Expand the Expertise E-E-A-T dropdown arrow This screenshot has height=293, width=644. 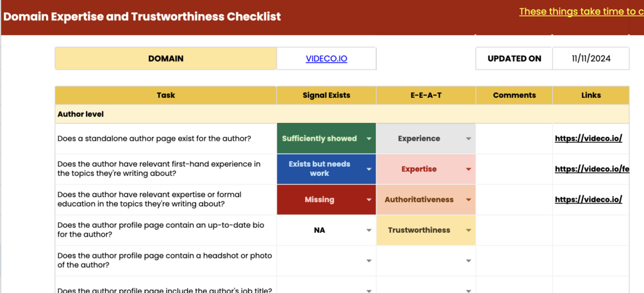point(468,170)
